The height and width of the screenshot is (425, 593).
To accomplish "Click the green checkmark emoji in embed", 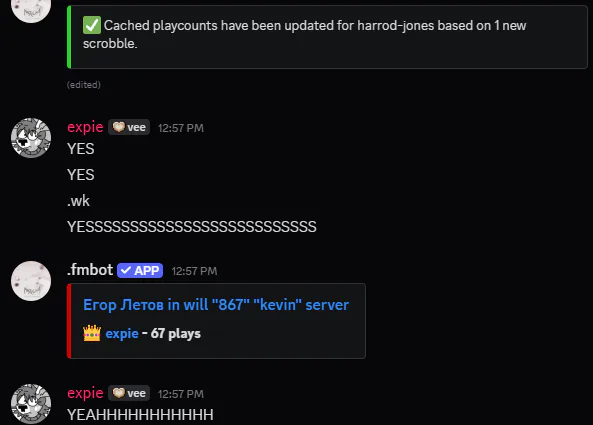I will click(92, 25).
